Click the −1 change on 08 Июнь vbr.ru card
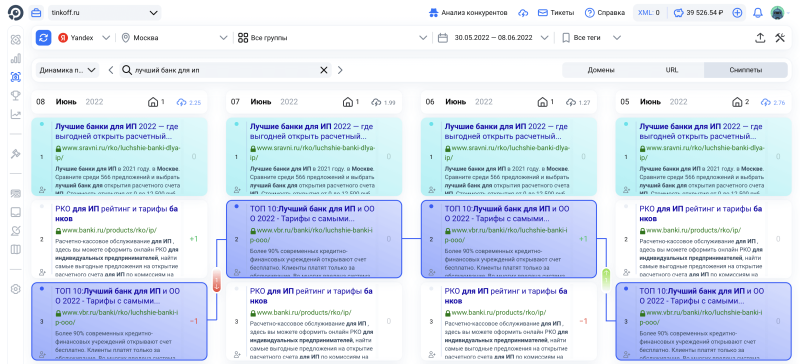Screen dimensions: 800x364 [x=194, y=321]
